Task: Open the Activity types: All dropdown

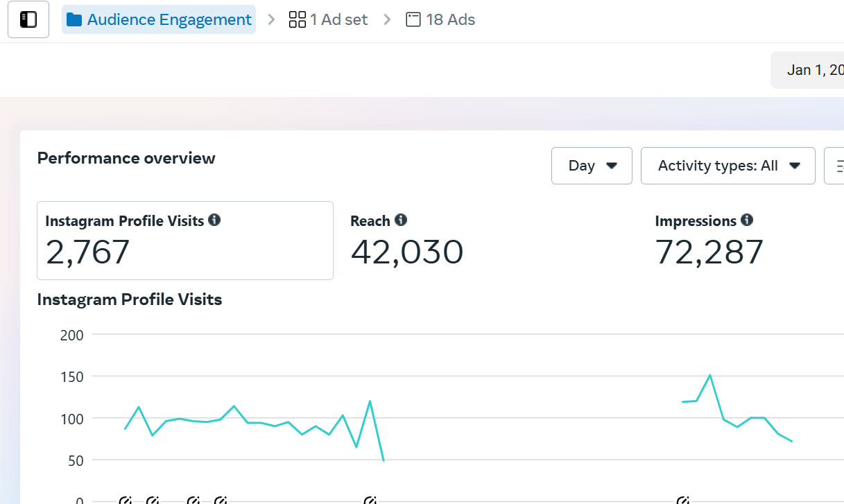Action: click(727, 166)
